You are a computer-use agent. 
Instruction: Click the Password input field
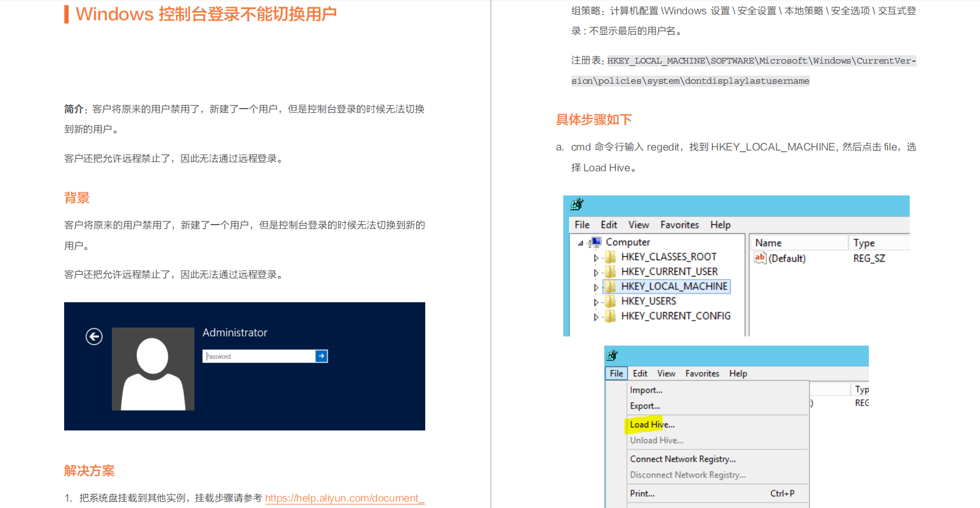click(259, 356)
